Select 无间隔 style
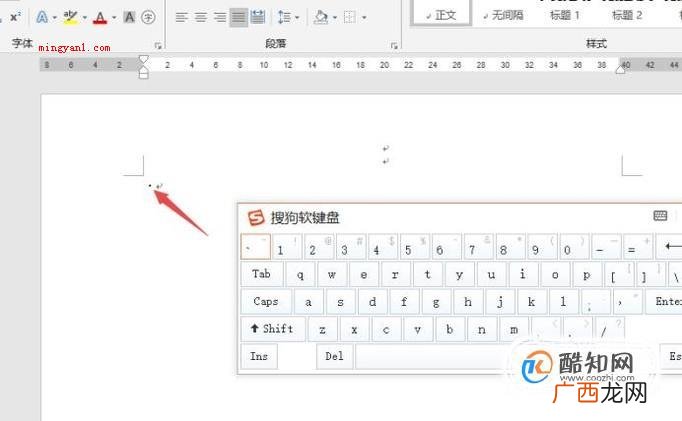 pos(504,16)
